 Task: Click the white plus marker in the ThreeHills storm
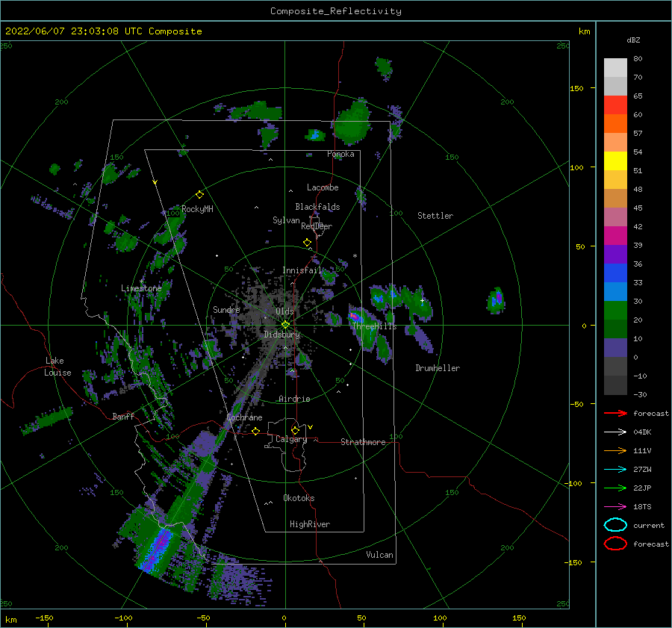tap(422, 300)
